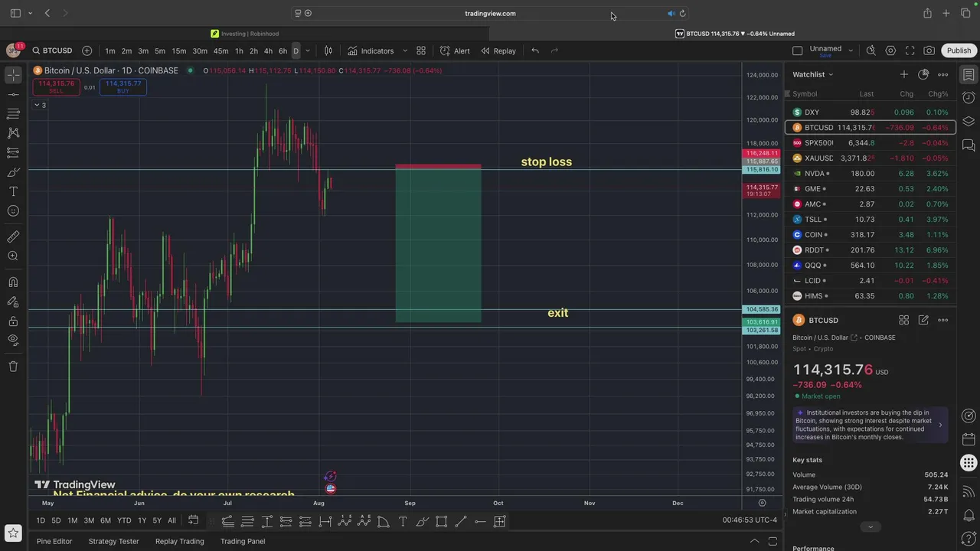The width and height of the screenshot is (980, 551).
Task: Select XAUUSD row in watchlist
Action: coord(871,158)
